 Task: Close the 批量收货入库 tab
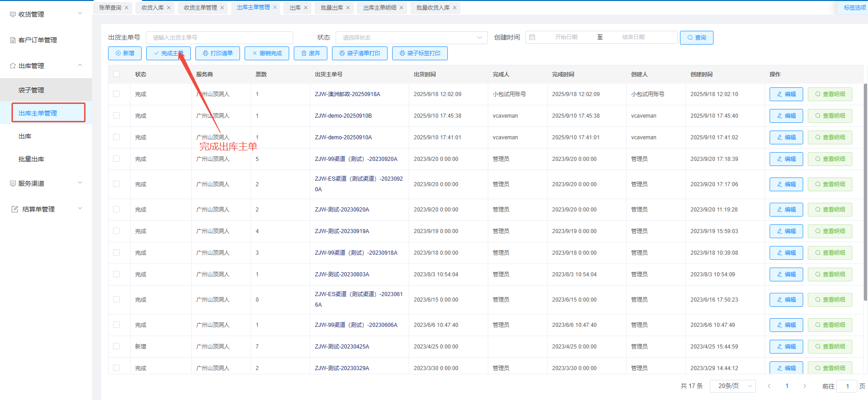tap(455, 8)
